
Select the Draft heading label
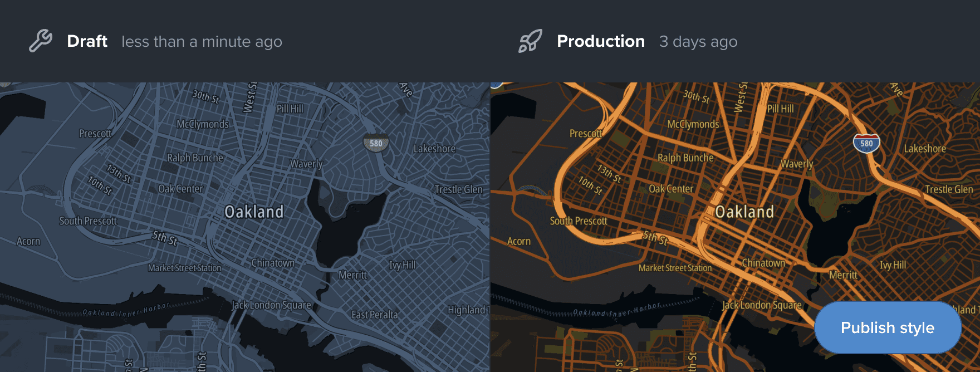(x=87, y=41)
